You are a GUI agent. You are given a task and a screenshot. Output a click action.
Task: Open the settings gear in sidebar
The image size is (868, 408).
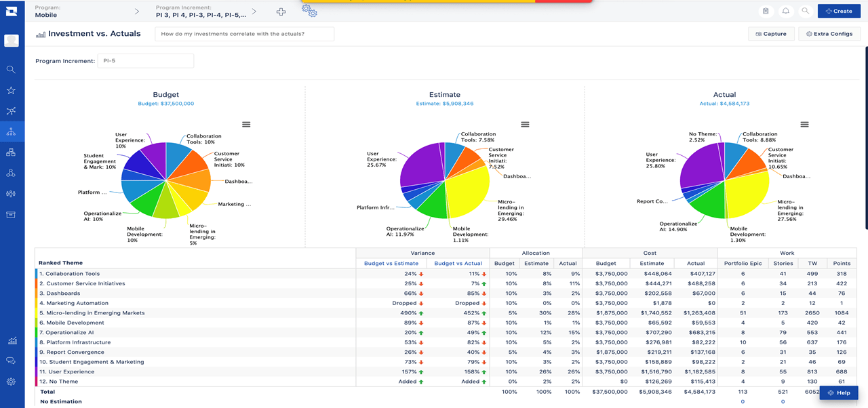11,382
